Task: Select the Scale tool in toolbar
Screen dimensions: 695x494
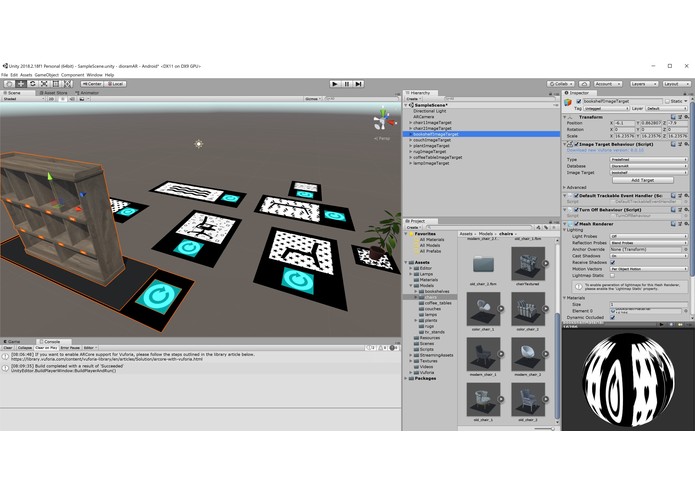Action: (44, 84)
